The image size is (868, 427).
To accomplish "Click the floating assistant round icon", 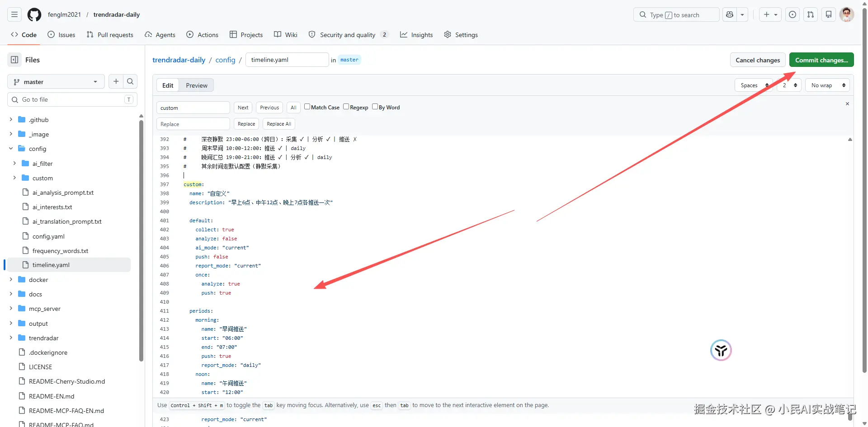I will (721, 350).
